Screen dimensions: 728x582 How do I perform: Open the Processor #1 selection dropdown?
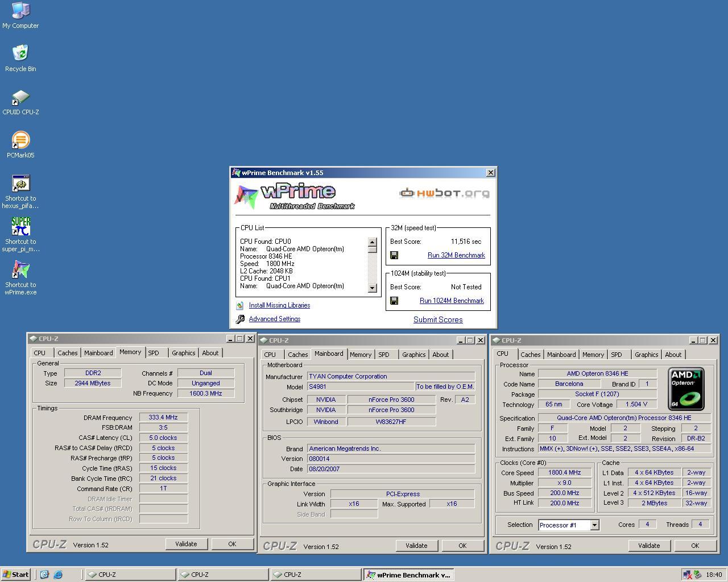pyautogui.click(x=594, y=525)
